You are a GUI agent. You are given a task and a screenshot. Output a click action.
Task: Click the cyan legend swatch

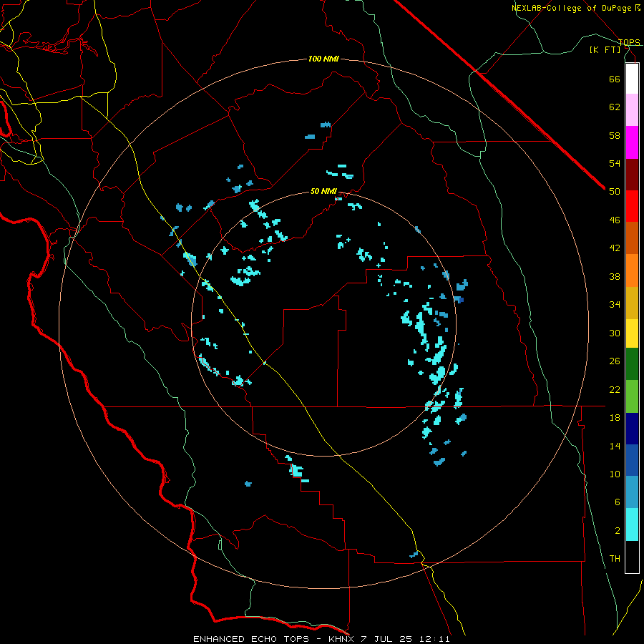tap(632, 525)
